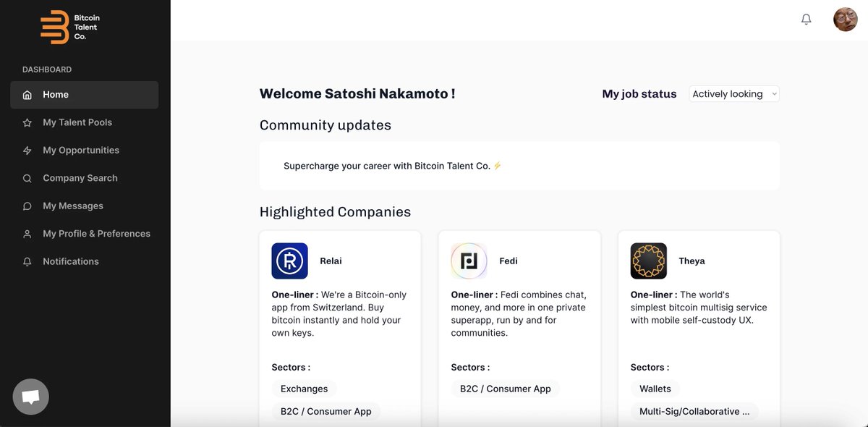Open Notifications in the sidebar

(84, 261)
